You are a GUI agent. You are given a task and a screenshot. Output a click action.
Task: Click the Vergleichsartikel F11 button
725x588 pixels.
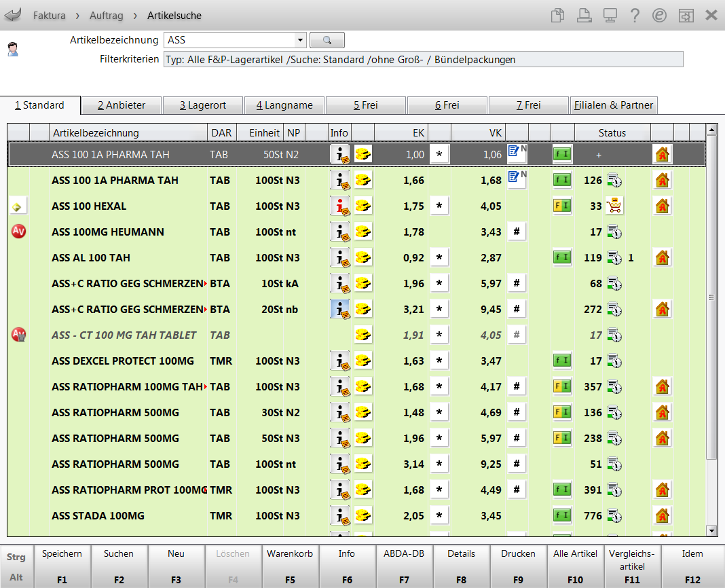pyautogui.click(x=632, y=566)
